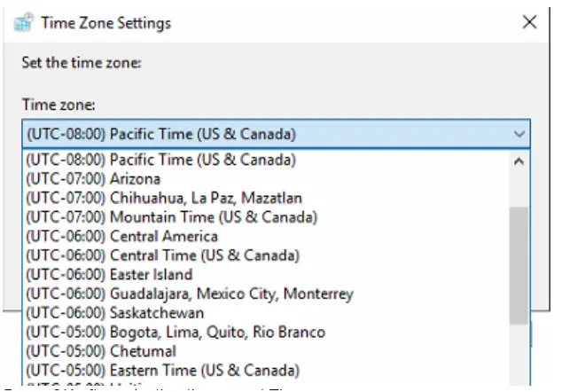The width and height of the screenshot is (562, 392).
Task: Click the dropdown list scrollbar thumb
Action: tap(519, 266)
